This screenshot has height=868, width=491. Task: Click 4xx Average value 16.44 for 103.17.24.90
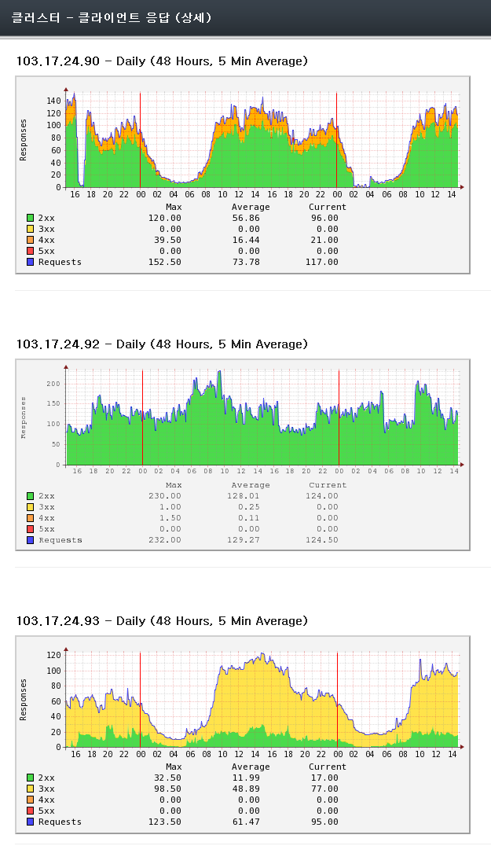pyautogui.click(x=246, y=241)
